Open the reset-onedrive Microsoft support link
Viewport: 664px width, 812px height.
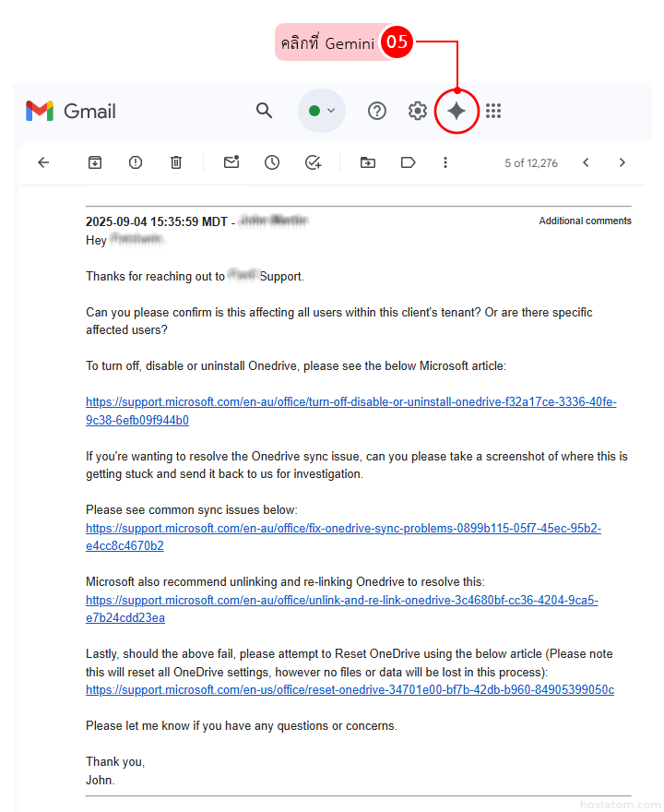pyautogui.click(x=350, y=690)
